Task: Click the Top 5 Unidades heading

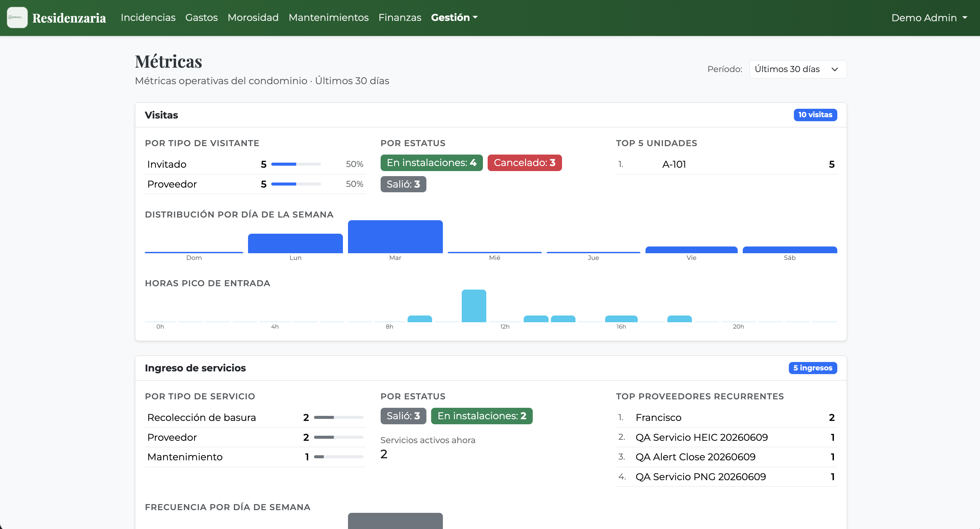Action: tap(656, 143)
